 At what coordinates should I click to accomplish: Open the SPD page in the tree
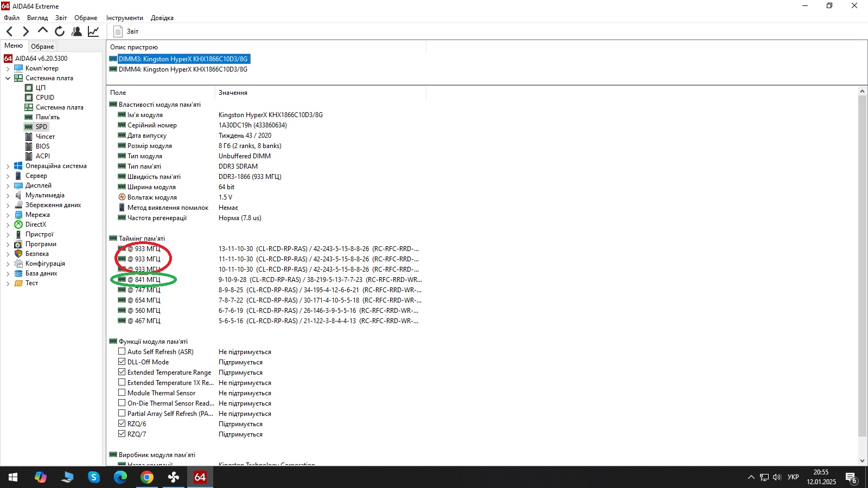tap(41, 127)
